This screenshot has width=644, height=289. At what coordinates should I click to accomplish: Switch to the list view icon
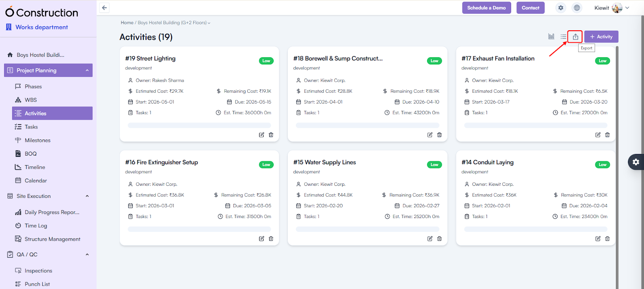pyautogui.click(x=563, y=37)
